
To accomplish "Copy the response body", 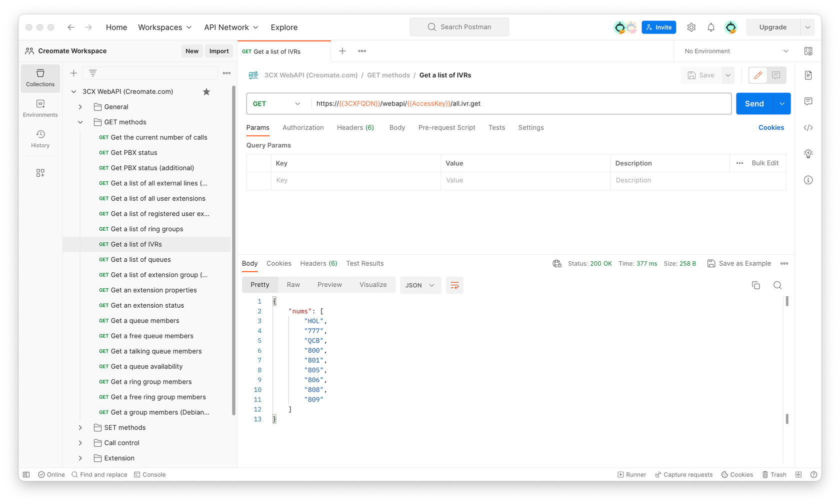I will pos(755,285).
